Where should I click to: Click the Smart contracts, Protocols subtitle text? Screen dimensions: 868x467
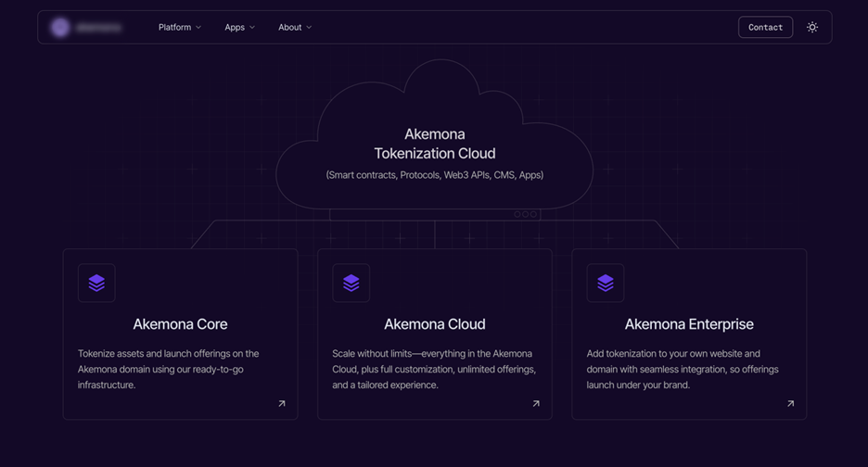click(434, 175)
